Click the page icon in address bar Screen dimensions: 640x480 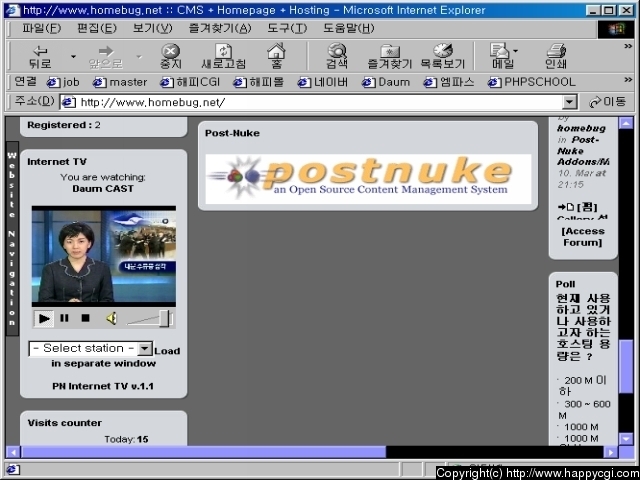pos(68,102)
